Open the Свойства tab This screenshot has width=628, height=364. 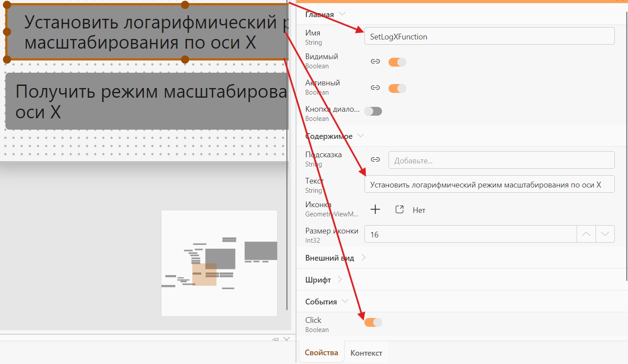[x=321, y=353]
